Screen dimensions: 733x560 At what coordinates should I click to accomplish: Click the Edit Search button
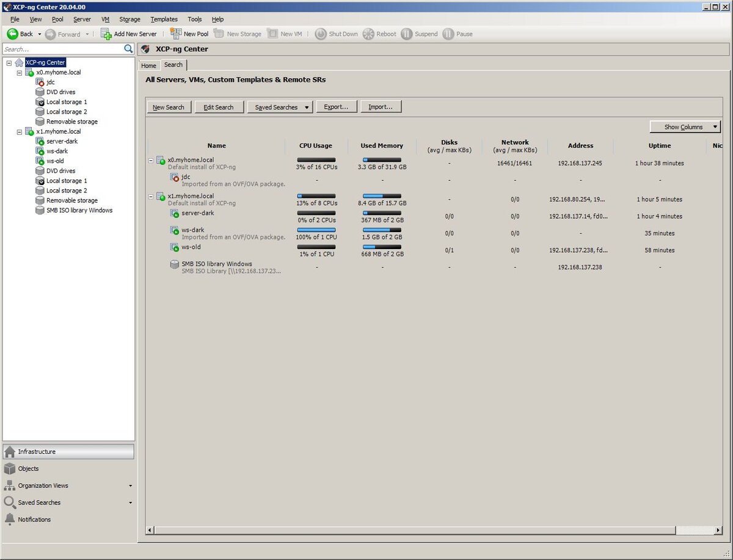(219, 107)
